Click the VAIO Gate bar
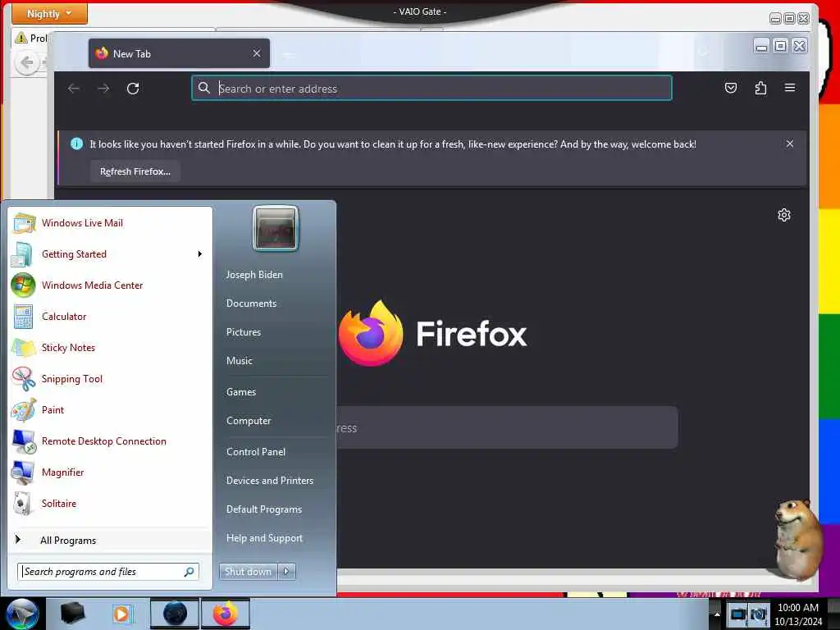The height and width of the screenshot is (630, 840). tap(420, 11)
